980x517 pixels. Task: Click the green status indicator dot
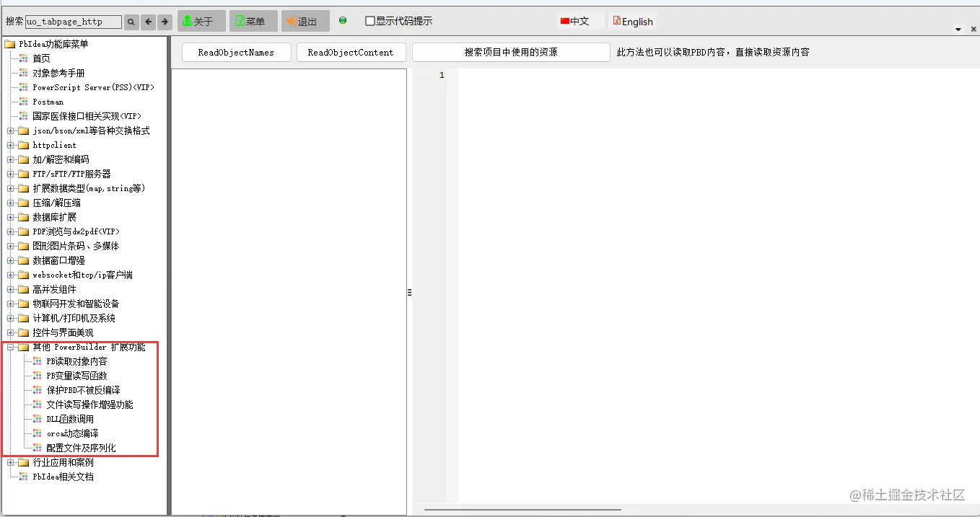pyautogui.click(x=342, y=20)
